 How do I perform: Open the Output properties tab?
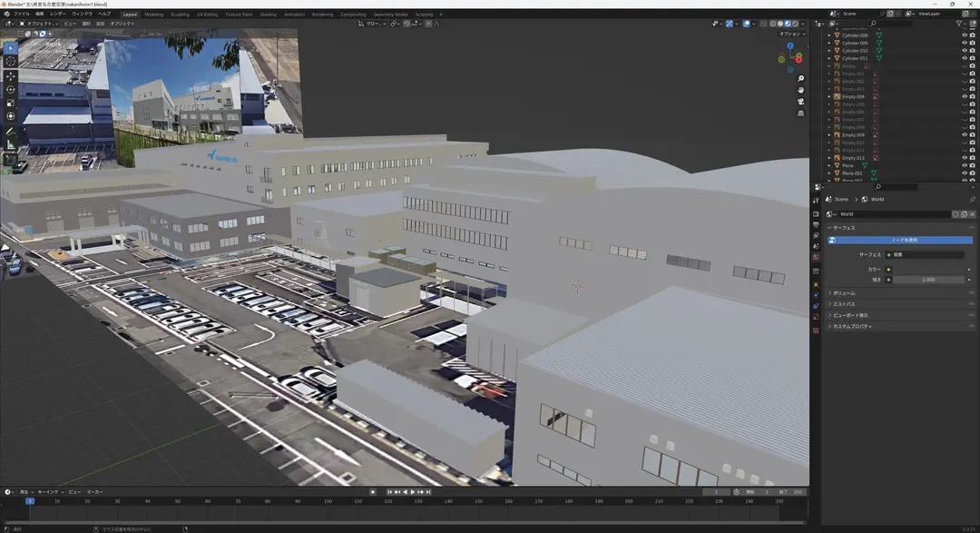(816, 224)
